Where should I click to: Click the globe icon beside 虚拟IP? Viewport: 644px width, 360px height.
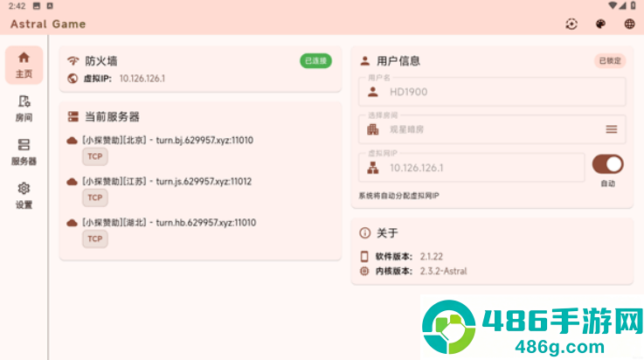click(73, 79)
